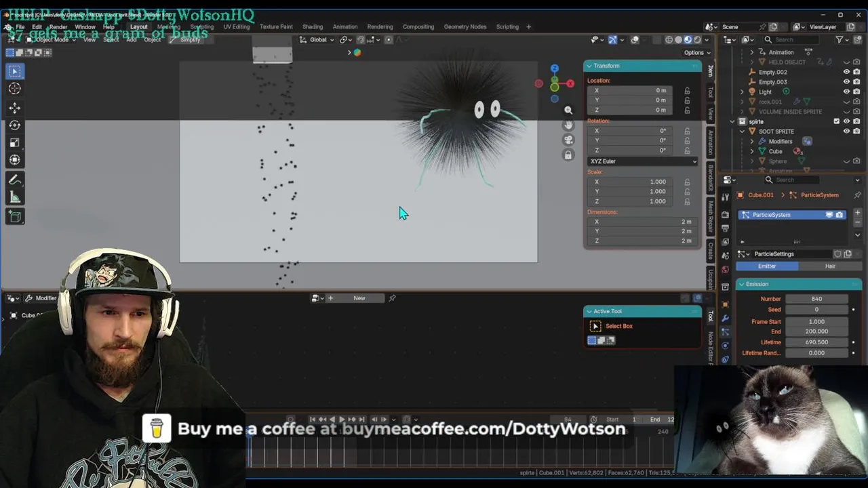868x488 pixels.
Task: Select the Rotate tool
Action: click(15, 125)
